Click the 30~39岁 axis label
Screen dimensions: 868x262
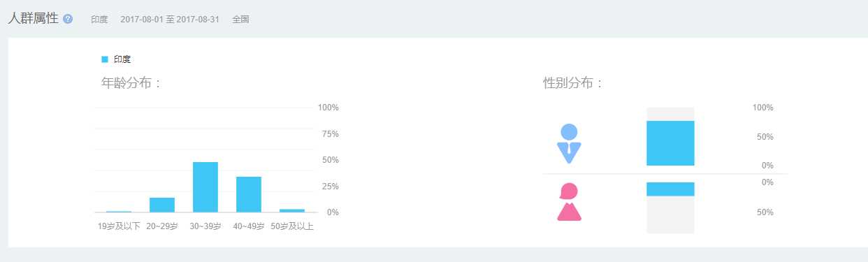[x=205, y=226]
